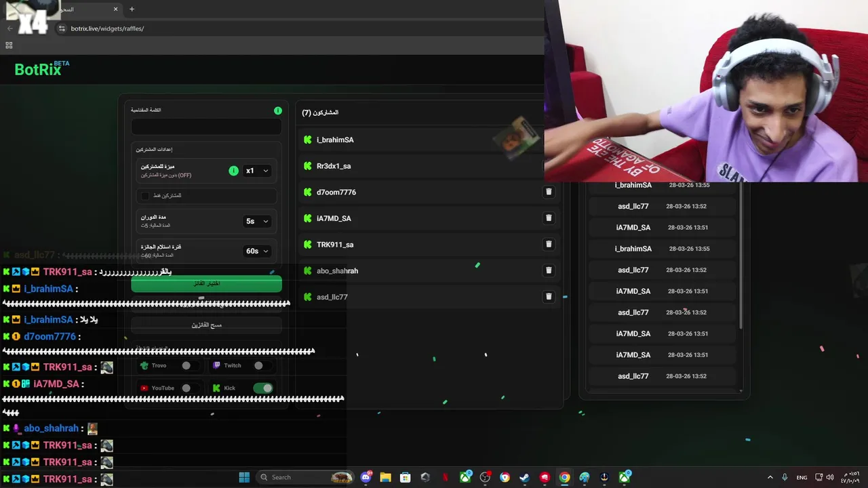
Task: Click abo_shahrah's name in chat overlay
Action: (51, 428)
